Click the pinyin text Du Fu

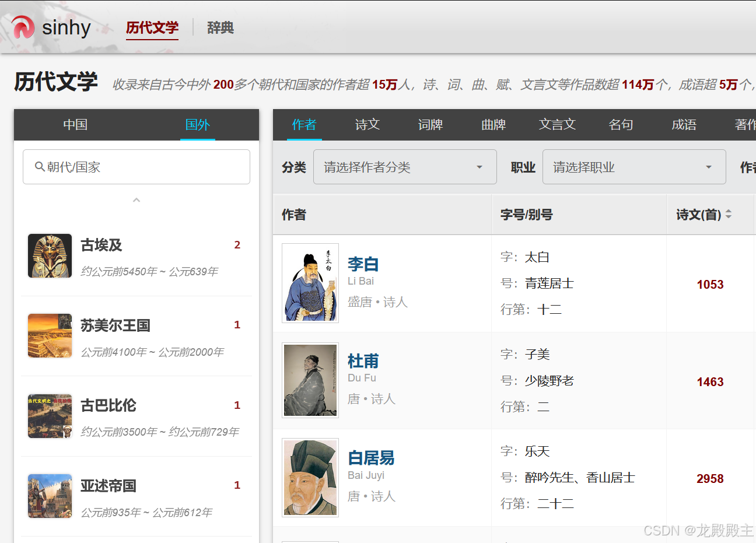pyautogui.click(x=362, y=378)
